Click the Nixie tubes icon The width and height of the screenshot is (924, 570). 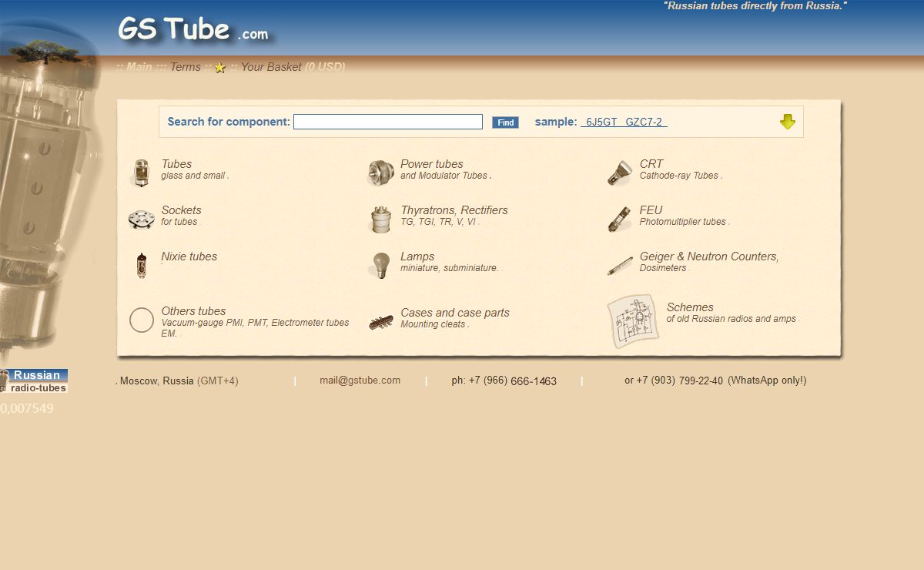(x=141, y=266)
